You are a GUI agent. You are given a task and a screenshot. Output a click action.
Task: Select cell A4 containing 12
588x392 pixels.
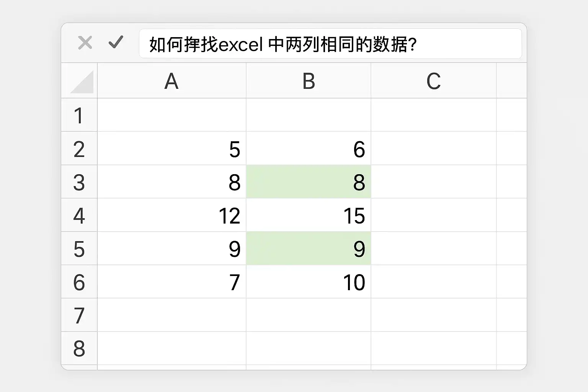pyautogui.click(x=172, y=215)
